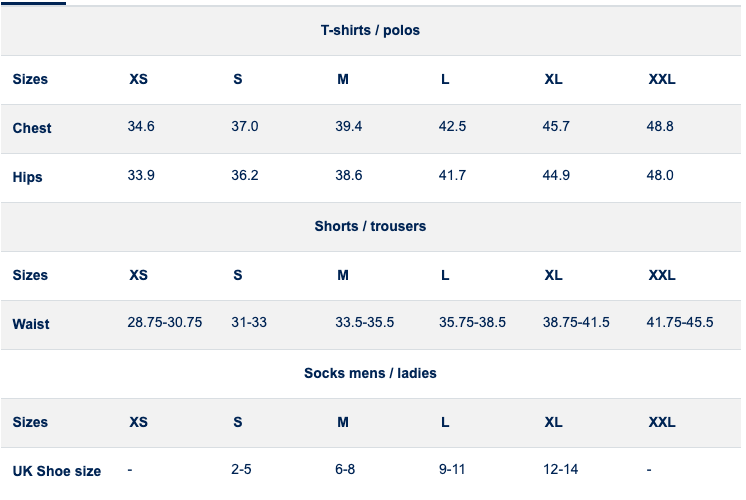The width and height of the screenshot is (746, 500).
Task: Click the UK Shoe size row label
Action: tap(57, 471)
